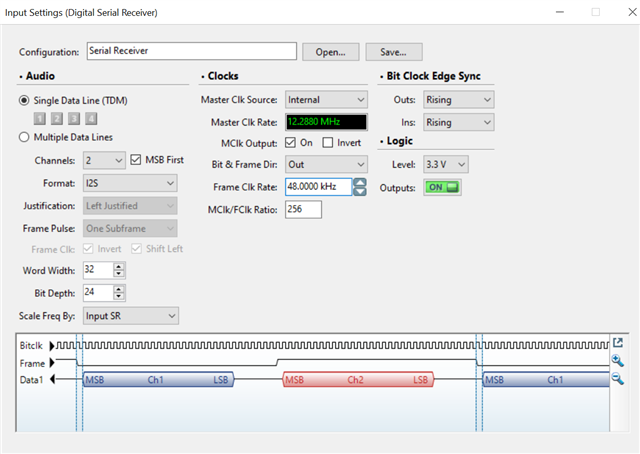The width and height of the screenshot is (640, 454).
Task: Decrease the Frame Clk Rate value
Action: click(x=360, y=191)
